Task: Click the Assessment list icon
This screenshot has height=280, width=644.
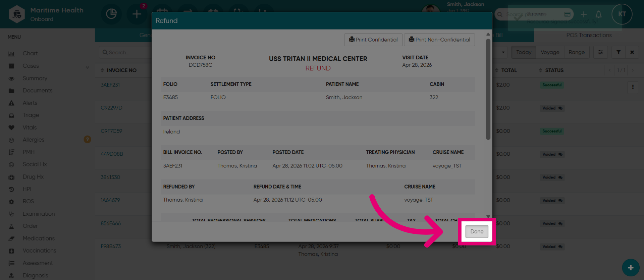Action: pos(11,263)
